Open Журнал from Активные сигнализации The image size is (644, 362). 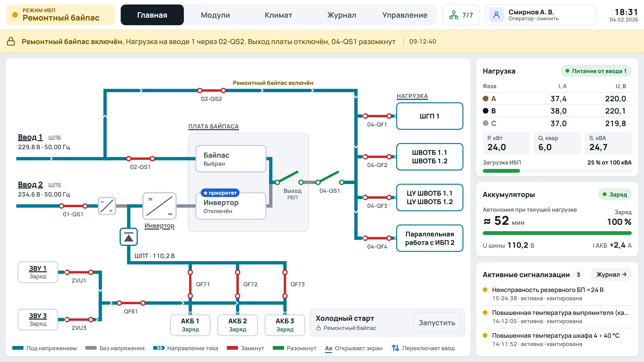[611, 275]
